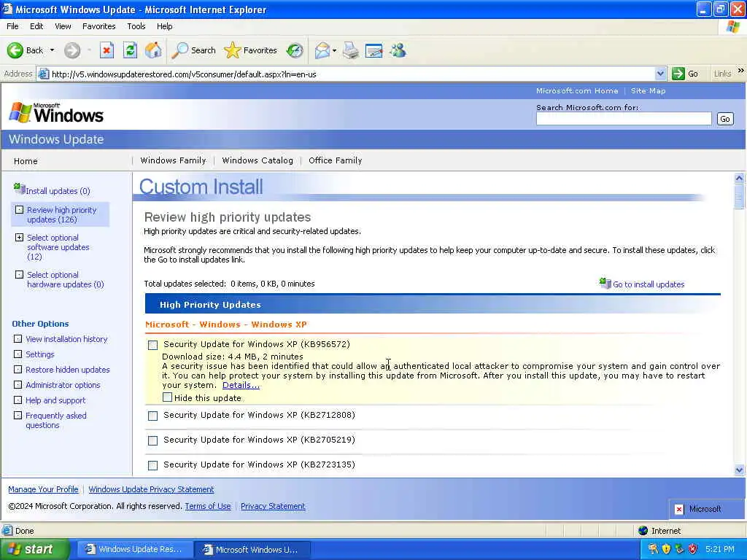Select the KB2705219 update checkbox

click(153, 440)
